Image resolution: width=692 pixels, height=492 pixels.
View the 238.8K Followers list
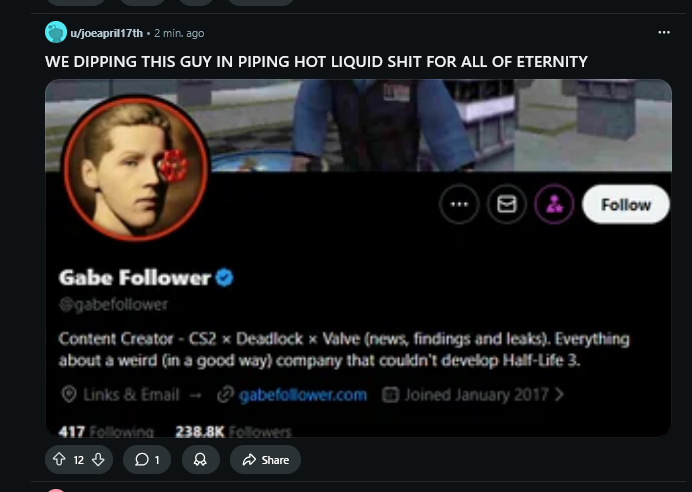233,431
